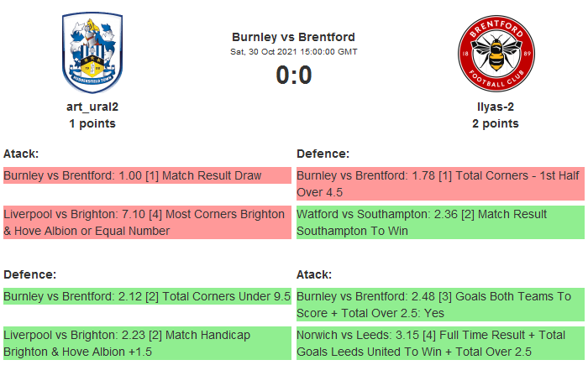Click the bottom-left Defence heading
Viewport: 588px width, 386px height.
coord(29,274)
